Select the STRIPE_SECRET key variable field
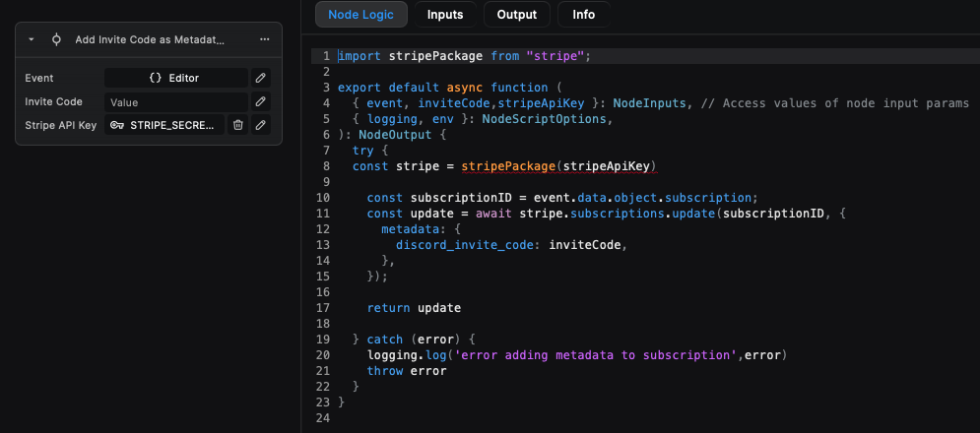 164,125
